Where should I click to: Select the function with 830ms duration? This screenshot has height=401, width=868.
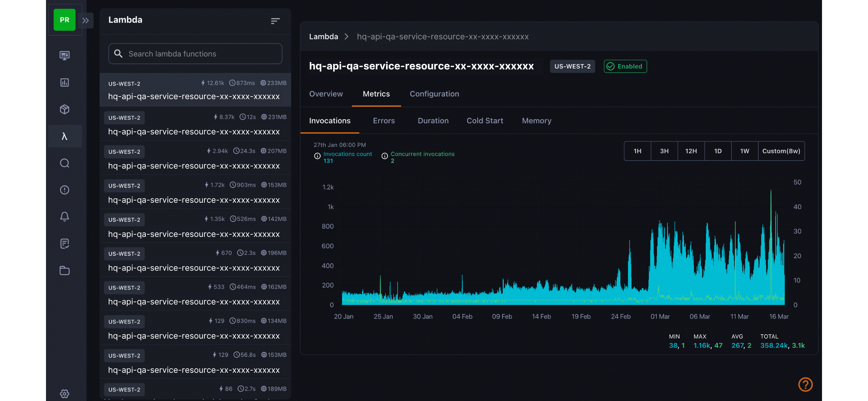195,328
